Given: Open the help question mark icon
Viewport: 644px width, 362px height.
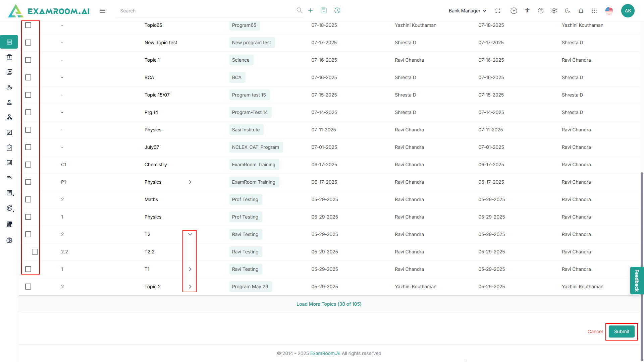Looking at the screenshot, I should click(x=541, y=11).
